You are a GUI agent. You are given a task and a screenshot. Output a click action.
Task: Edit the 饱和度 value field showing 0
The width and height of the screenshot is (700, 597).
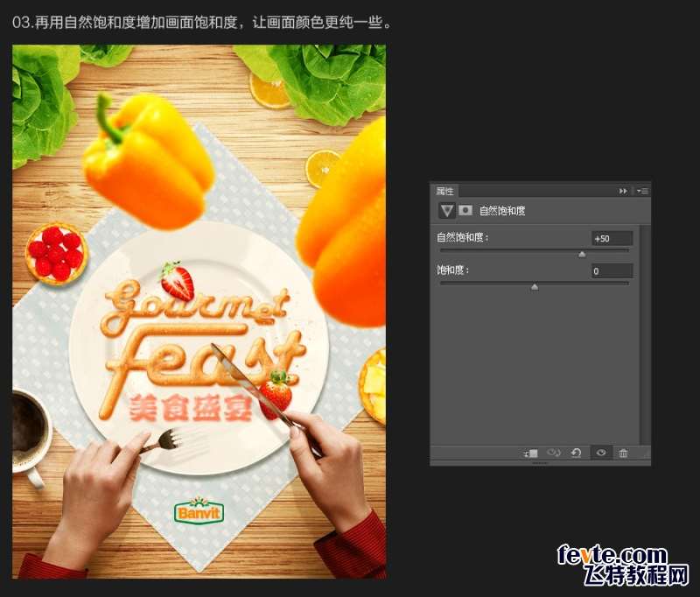click(612, 270)
